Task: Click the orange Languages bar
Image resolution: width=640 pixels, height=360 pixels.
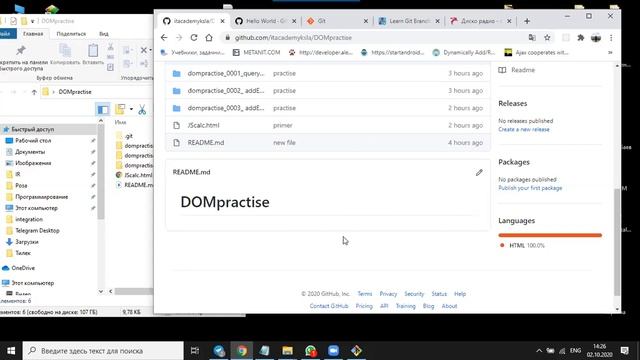Action: click(x=550, y=235)
